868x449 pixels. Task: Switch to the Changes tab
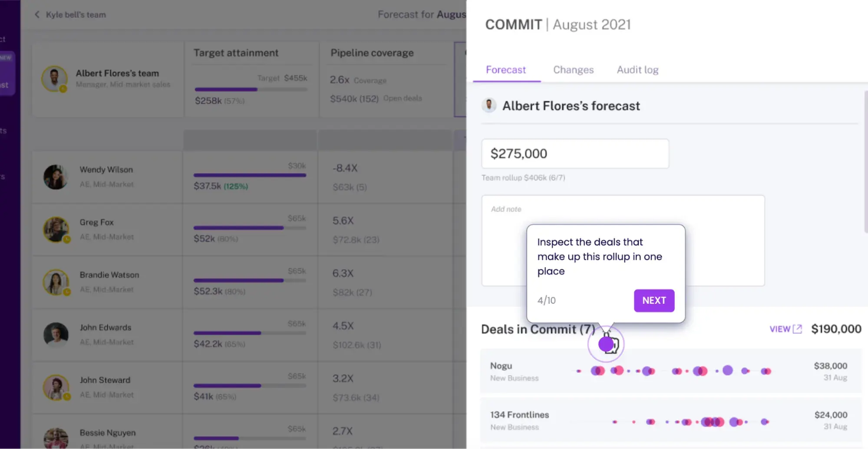[x=573, y=70]
